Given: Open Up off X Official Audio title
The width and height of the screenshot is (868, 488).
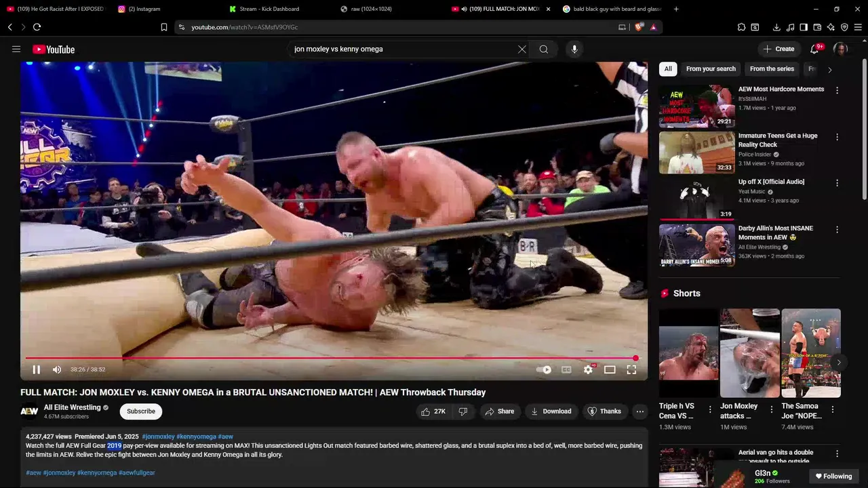Looking at the screenshot, I should click(x=771, y=182).
